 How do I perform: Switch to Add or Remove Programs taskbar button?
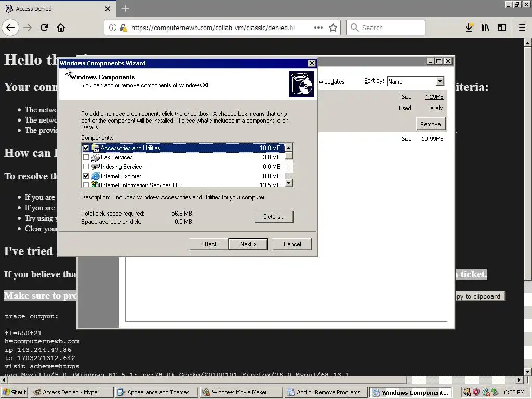[x=326, y=392]
